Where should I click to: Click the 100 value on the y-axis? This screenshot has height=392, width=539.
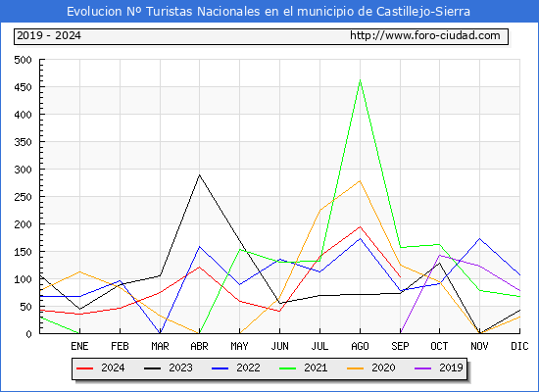point(23,279)
